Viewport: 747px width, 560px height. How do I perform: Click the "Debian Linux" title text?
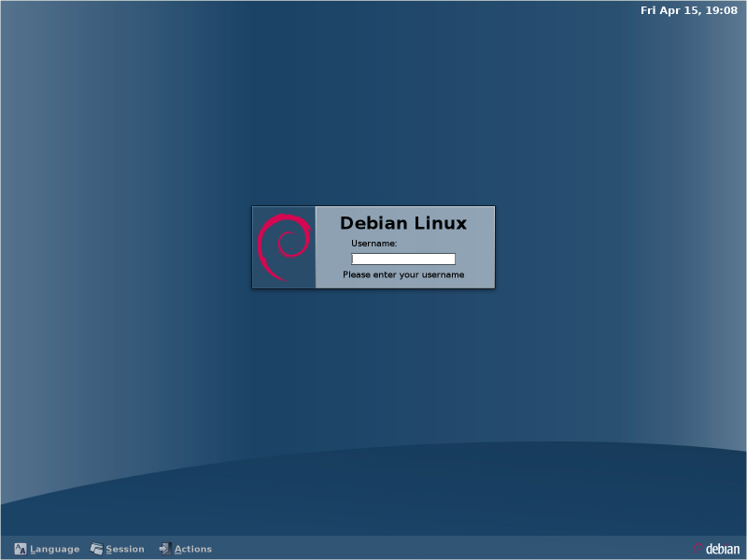(403, 223)
